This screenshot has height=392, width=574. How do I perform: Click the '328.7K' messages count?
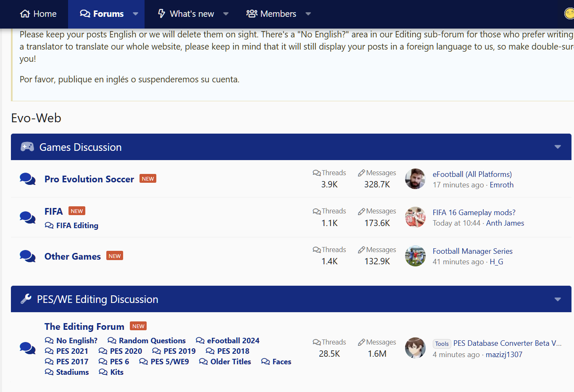[377, 184]
